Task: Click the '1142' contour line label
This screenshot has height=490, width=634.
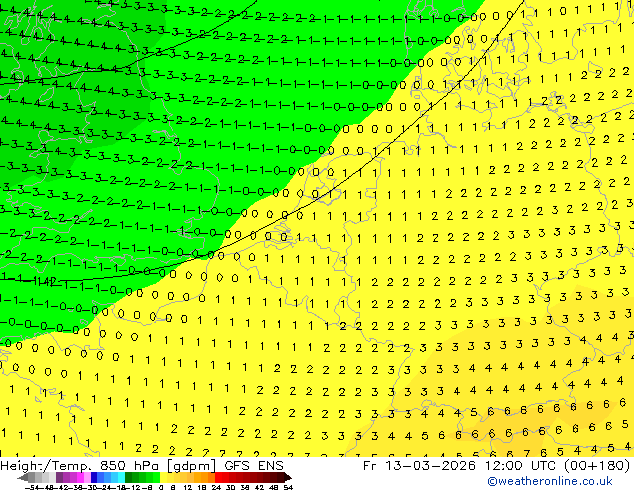Action: tap(44, 281)
